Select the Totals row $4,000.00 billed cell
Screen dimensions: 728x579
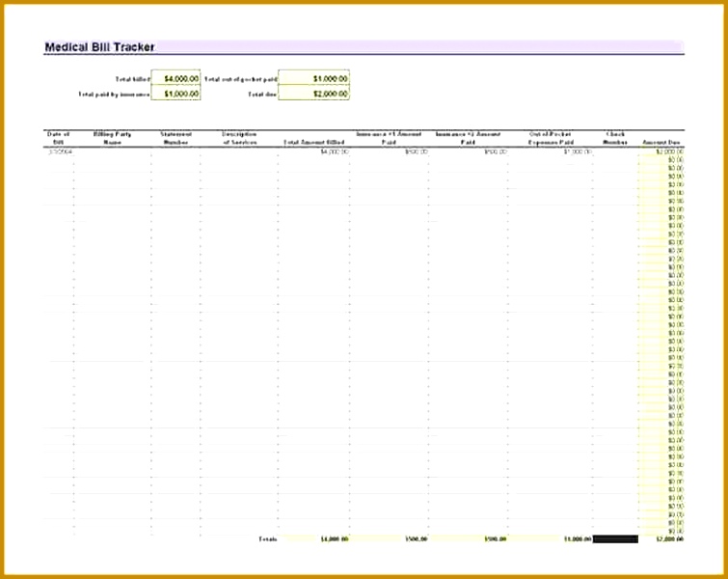(313, 539)
